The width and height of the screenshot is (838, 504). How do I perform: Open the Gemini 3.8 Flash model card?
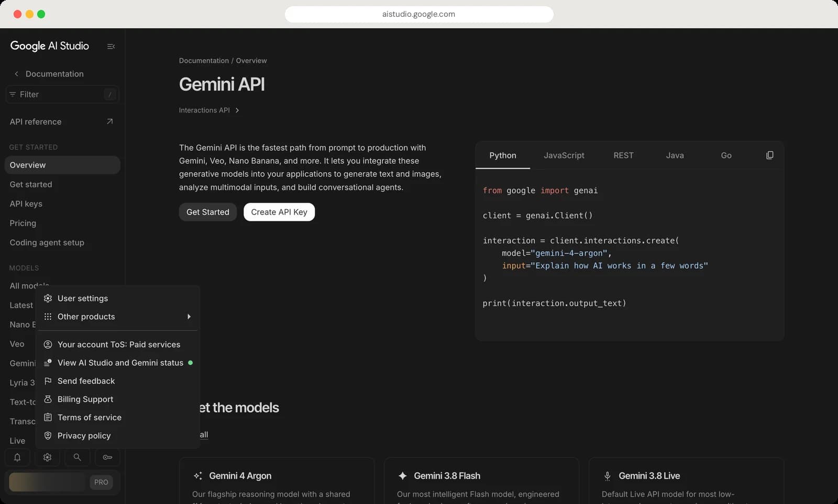481,481
